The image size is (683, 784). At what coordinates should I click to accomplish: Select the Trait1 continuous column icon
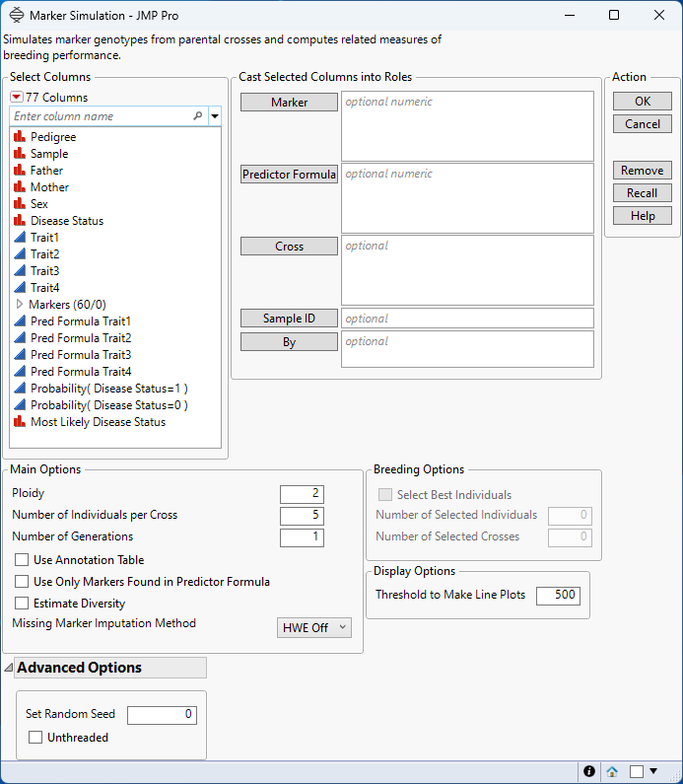(20, 237)
